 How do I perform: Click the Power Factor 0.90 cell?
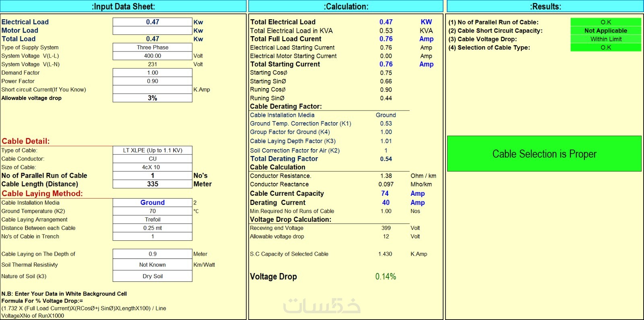click(153, 81)
